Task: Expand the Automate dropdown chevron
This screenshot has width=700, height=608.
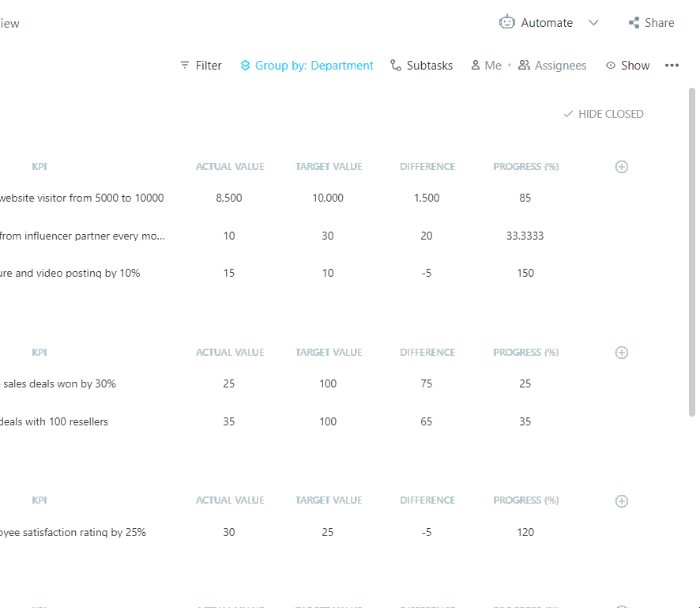Action: 593,23
